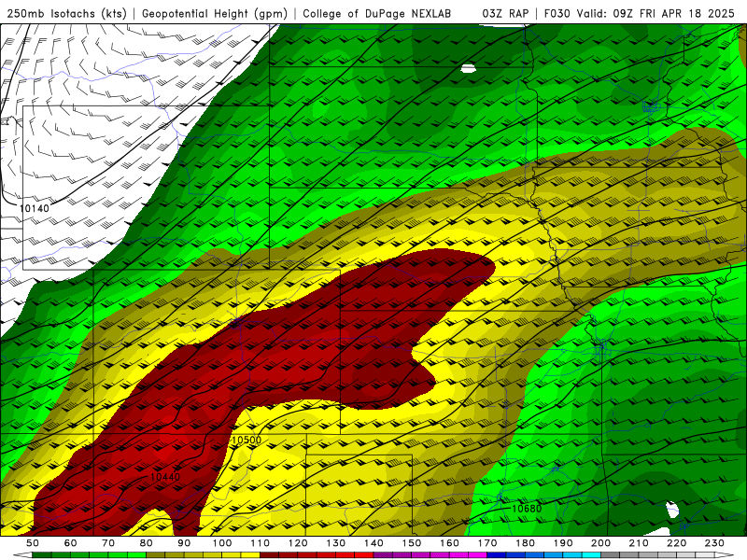
Task: Click the 140 value on the color scale
Action: click(x=374, y=543)
